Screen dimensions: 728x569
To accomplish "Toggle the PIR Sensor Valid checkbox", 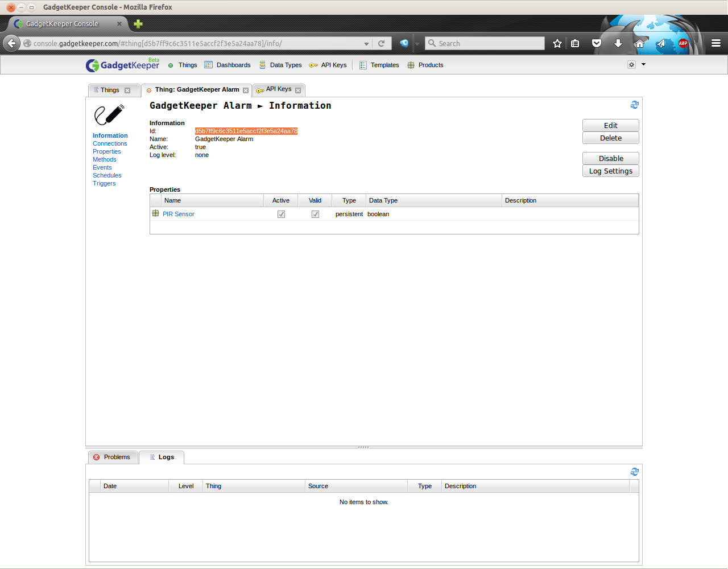I will (315, 214).
